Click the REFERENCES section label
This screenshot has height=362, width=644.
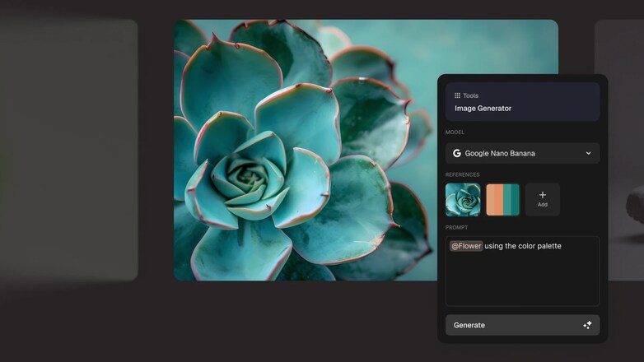click(x=463, y=174)
